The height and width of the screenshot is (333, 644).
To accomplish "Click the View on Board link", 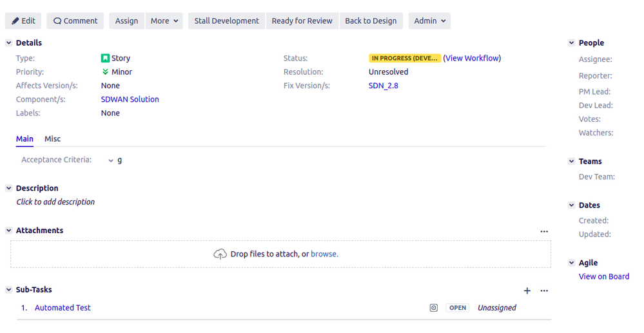I will tap(604, 277).
